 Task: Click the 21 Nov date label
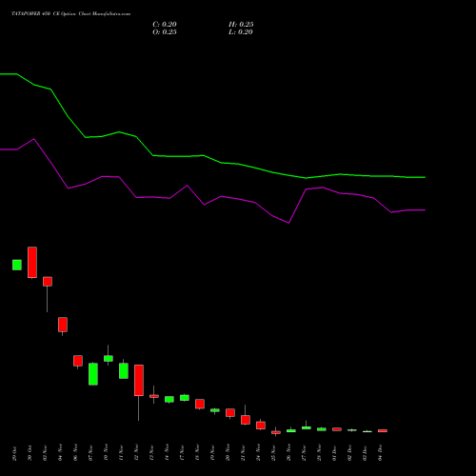click(x=243, y=453)
